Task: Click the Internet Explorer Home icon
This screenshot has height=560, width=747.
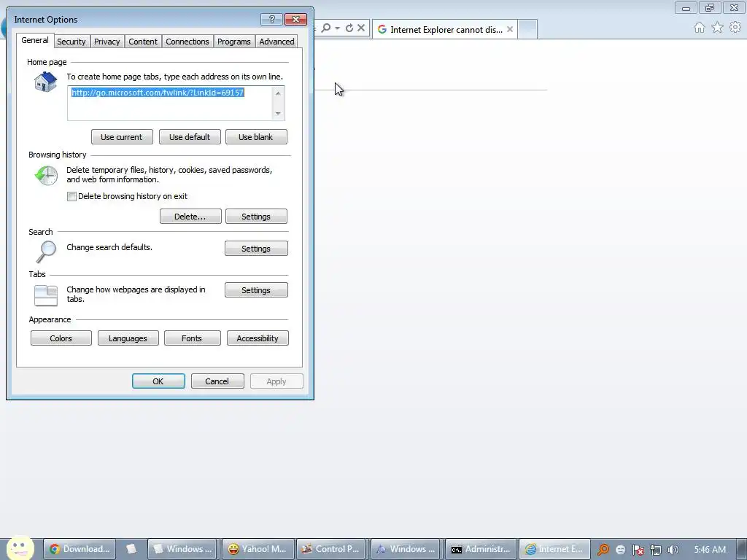Action: (x=700, y=28)
